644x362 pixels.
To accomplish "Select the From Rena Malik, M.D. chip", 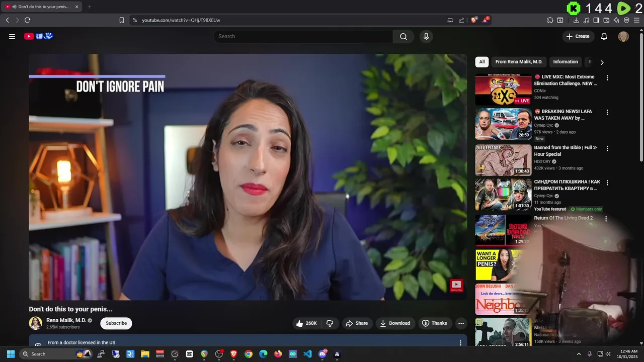I will click(x=519, y=62).
